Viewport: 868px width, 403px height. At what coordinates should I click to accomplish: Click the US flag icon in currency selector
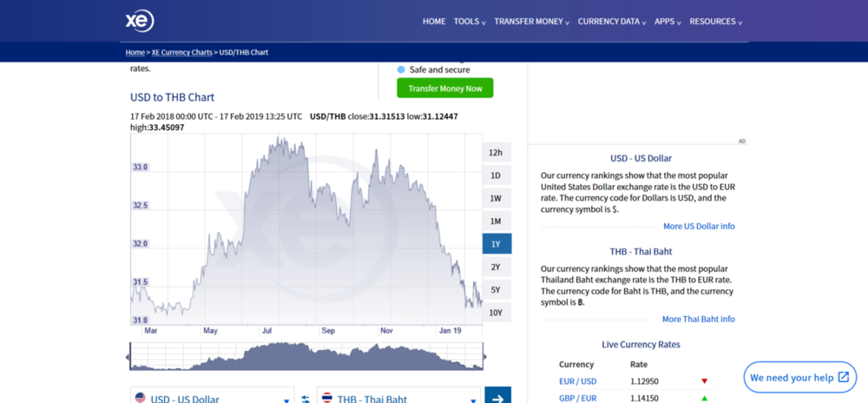coord(140,398)
